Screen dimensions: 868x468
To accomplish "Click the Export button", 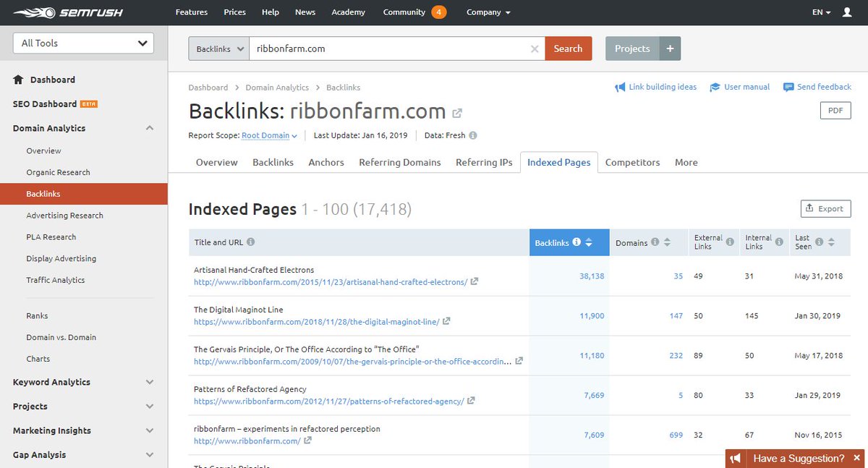I will [825, 208].
